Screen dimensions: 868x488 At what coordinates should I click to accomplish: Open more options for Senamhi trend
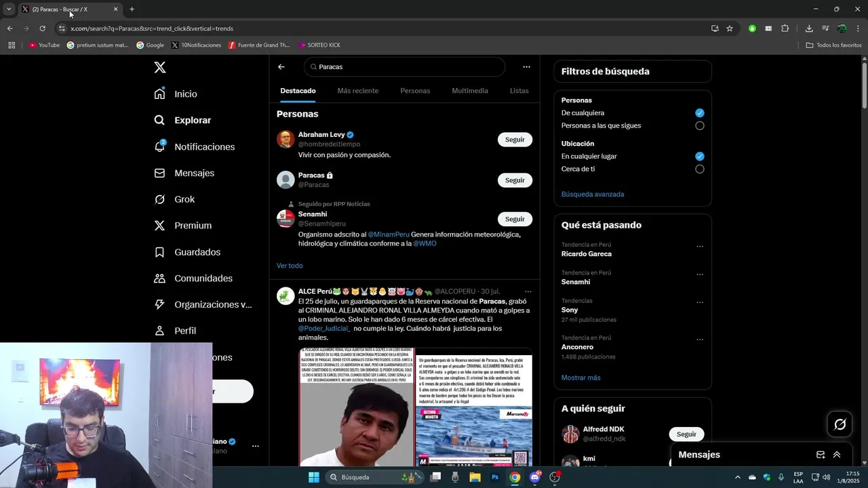700,274
